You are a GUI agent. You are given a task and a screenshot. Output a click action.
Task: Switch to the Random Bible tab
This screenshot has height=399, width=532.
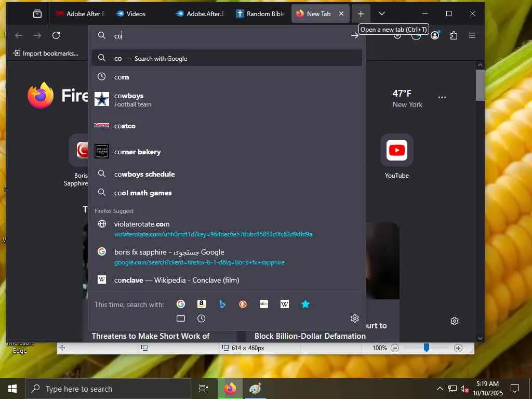click(260, 14)
